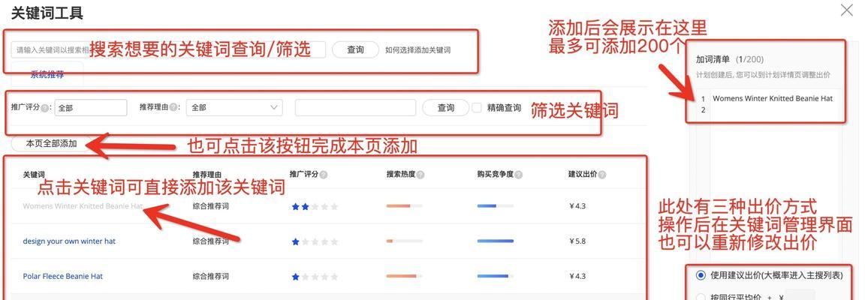The height and width of the screenshot is (300, 868).
Task: Open the 推广评分 filter field
Action: point(91,108)
